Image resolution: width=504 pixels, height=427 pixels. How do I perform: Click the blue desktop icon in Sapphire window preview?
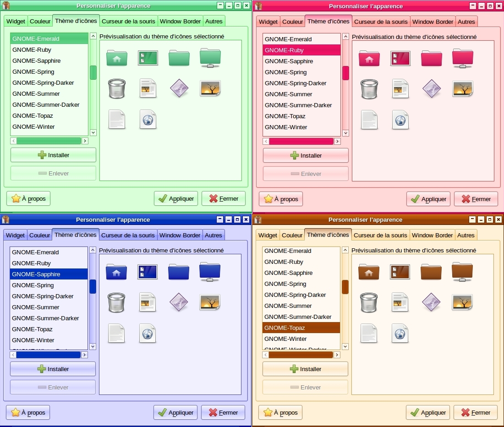(x=148, y=272)
